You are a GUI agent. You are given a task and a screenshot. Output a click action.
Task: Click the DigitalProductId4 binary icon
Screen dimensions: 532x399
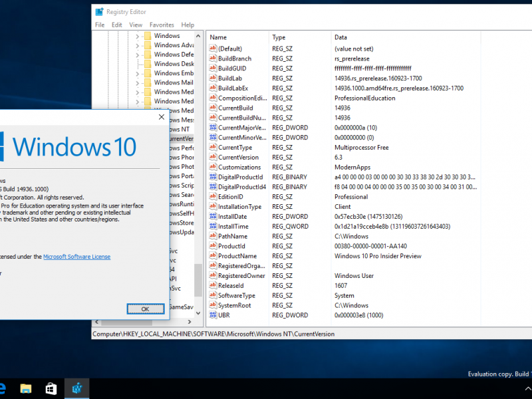pyautogui.click(x=213, y=187)
